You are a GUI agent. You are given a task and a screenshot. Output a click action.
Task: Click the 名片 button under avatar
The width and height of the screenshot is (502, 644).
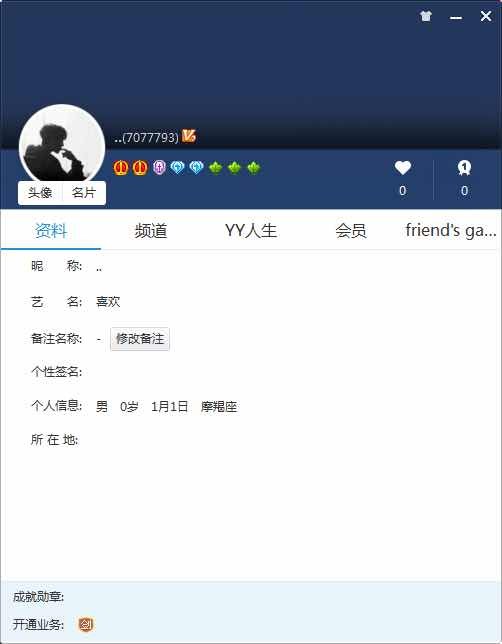point(84,193)
